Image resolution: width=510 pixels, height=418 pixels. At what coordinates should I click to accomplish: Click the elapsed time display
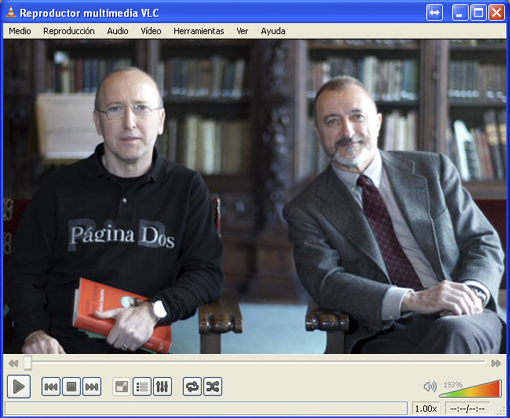[467, 408]
